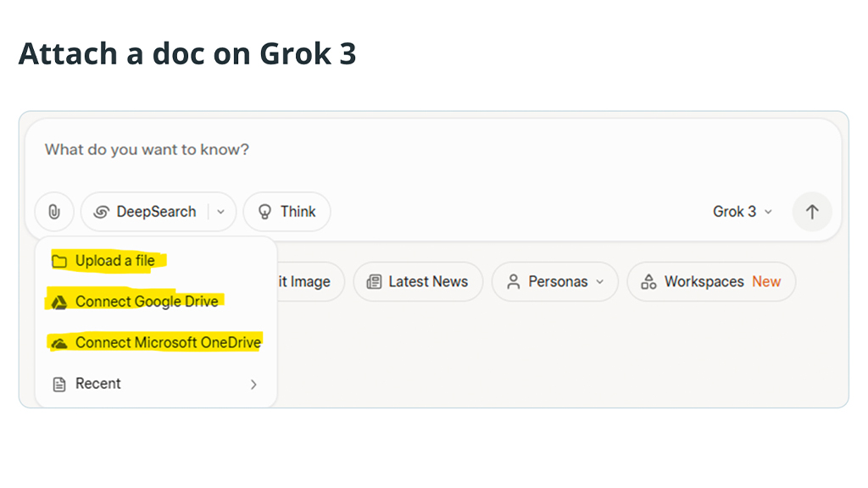The height and width of the screenshot is (488, 868).
Task: Open Workspaces New button
Action: point(711,281)
